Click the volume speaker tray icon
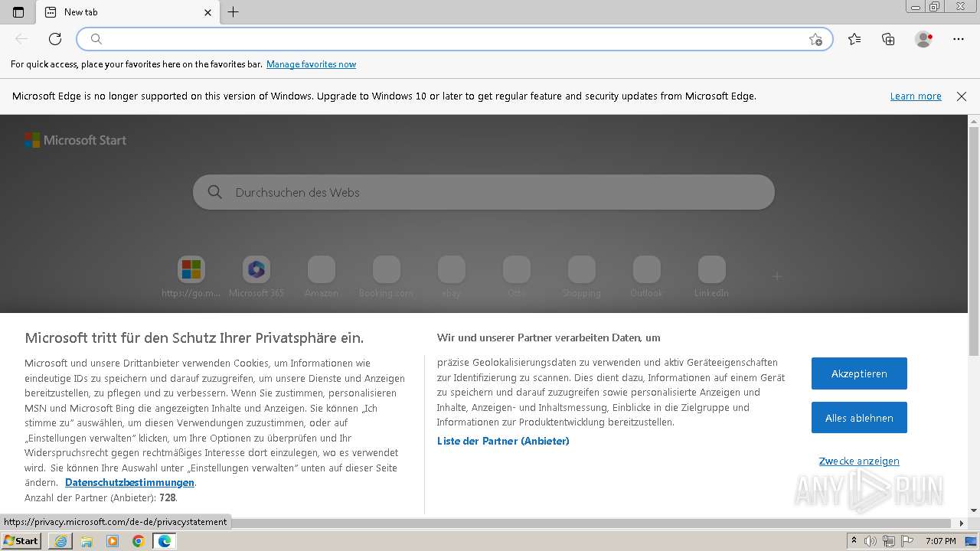Screen dimensions: 980x551 tap(871, 541)
